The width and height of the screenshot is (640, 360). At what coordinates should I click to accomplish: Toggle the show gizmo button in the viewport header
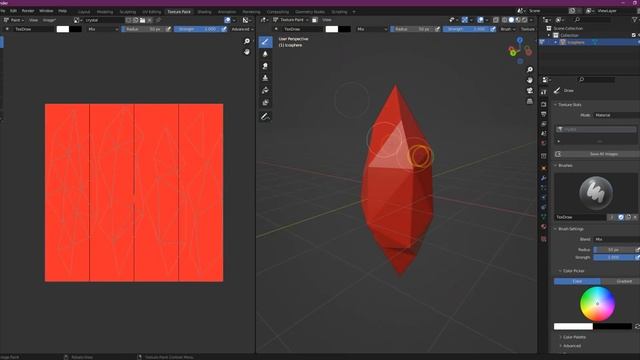tap(464, 20)
